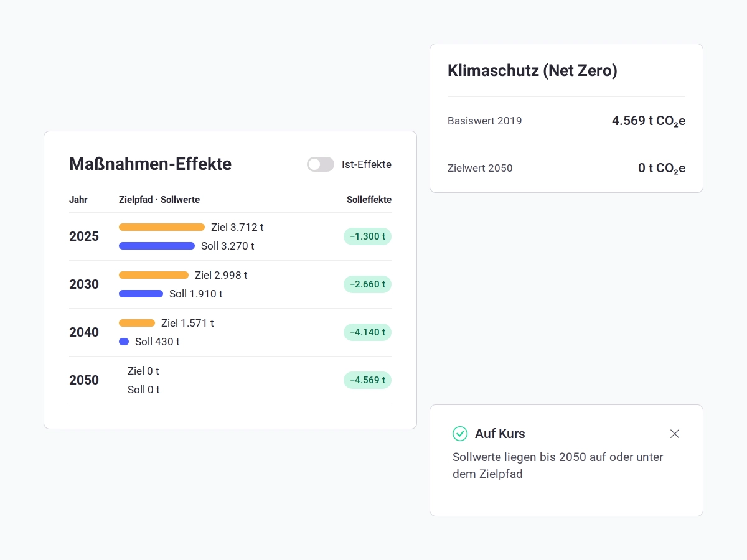The image size is (747, 560).
Task: Click the Jahr column header
Action: point(78,200)
